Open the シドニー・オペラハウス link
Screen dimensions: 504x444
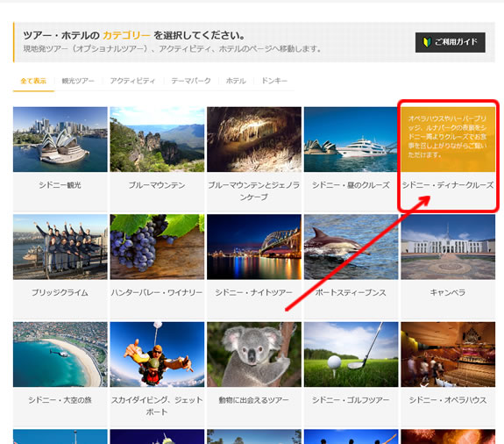tap(448, 400)
